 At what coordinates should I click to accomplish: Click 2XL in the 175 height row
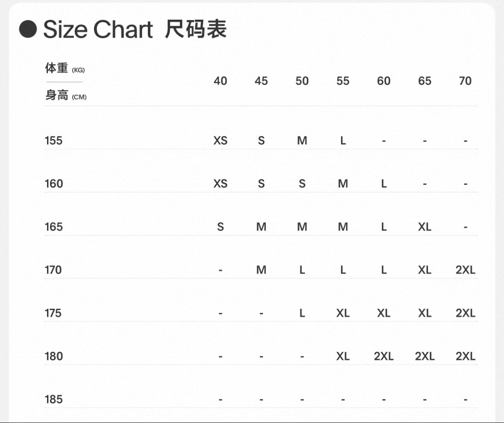(x=465, y=313)
